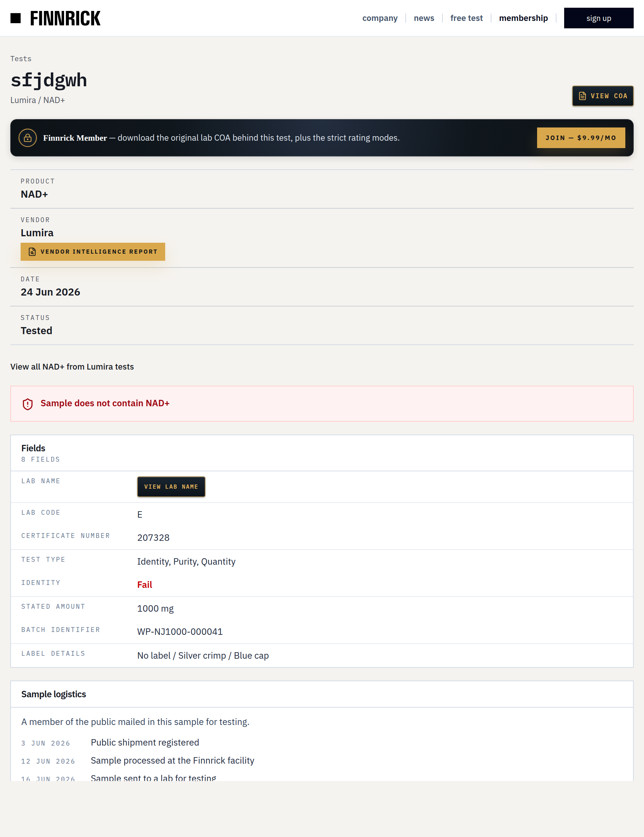644x837 pixels.
Task: Click the 'sfjdgwh' test title
Action: [49, 80]
